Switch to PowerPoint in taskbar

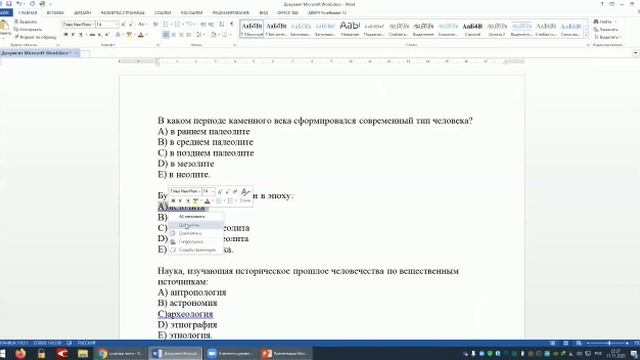(285, 353)
